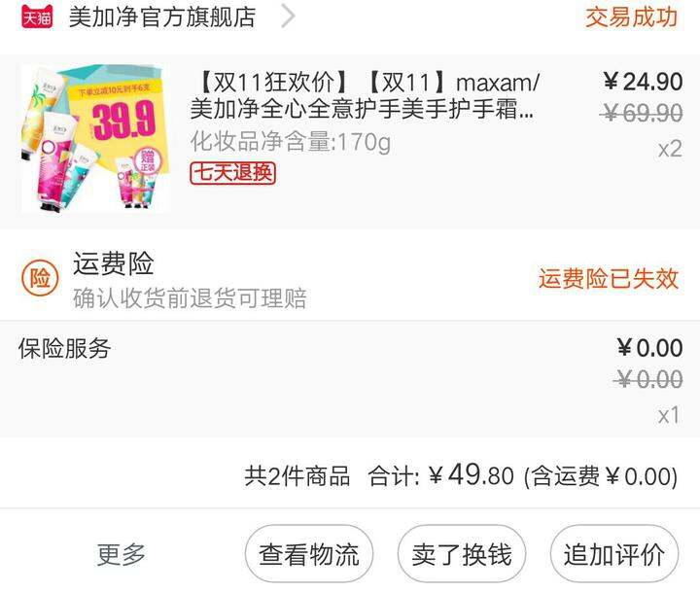This screenshot has width=700, height=592.
Task: Tap the order total ¥49.80
Action: [472, 475]
